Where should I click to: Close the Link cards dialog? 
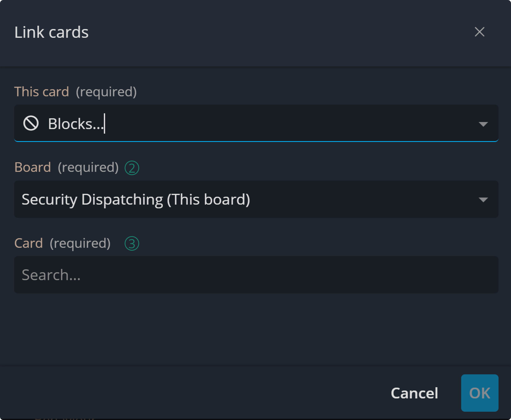pyautogui.click(x=479, y=32)
